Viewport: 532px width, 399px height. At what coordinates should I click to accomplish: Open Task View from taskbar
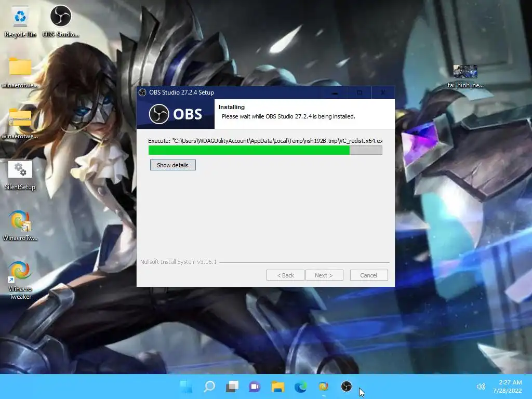coord(232,387)
